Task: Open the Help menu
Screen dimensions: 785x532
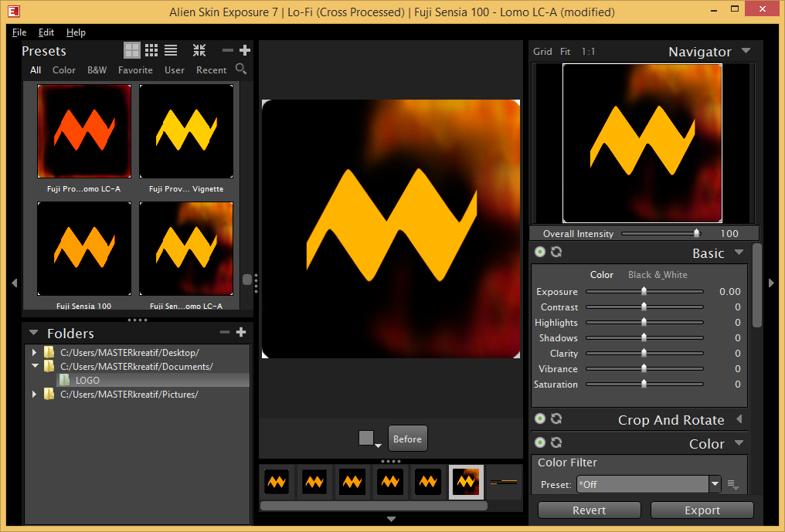Action: coord(76,32)
